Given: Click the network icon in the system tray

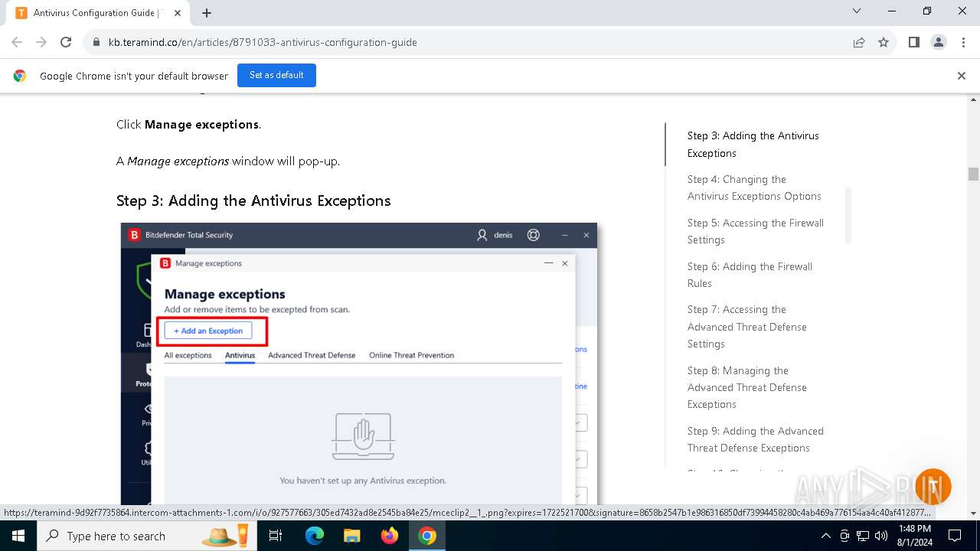Looking at the screenshot, I should pyautogui.click(x=863, y=536).
